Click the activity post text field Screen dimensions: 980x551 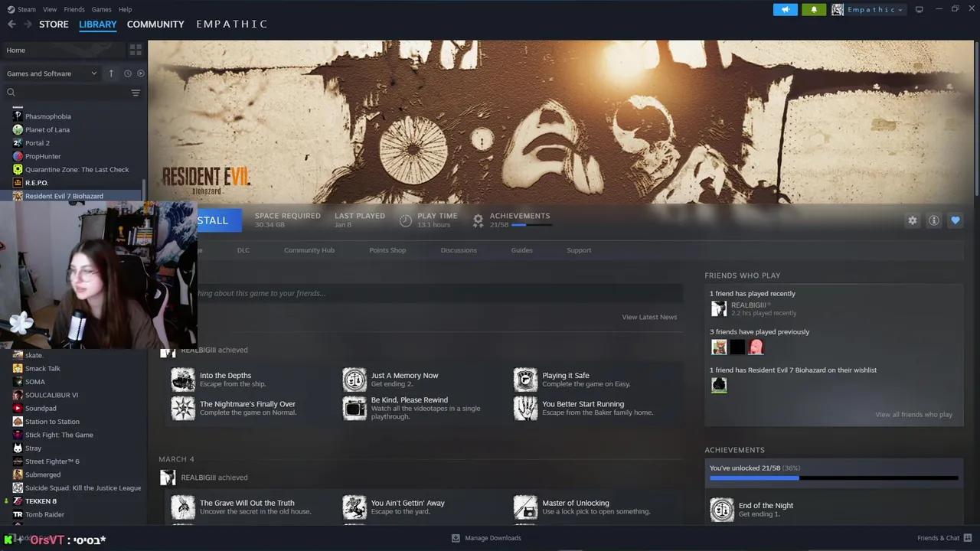[x=440, y=293]
